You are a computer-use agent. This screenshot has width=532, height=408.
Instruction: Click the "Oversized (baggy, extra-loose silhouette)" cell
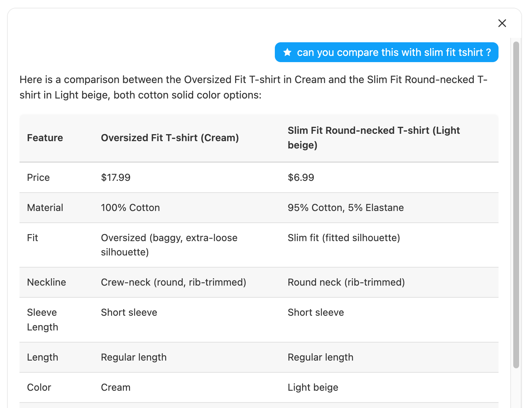(x=169, y=245)
